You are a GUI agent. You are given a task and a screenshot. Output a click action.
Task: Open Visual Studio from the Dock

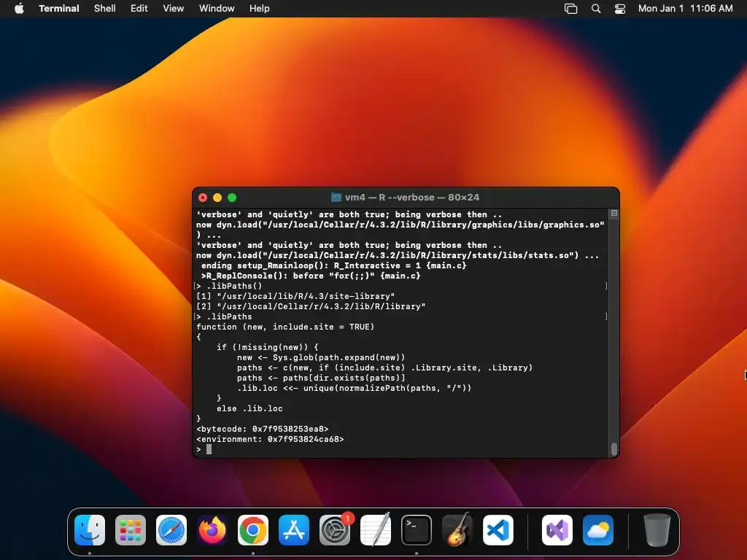pos(557,530)
